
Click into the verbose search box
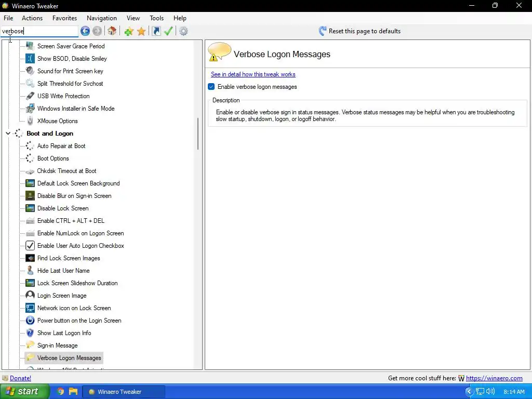39,31
